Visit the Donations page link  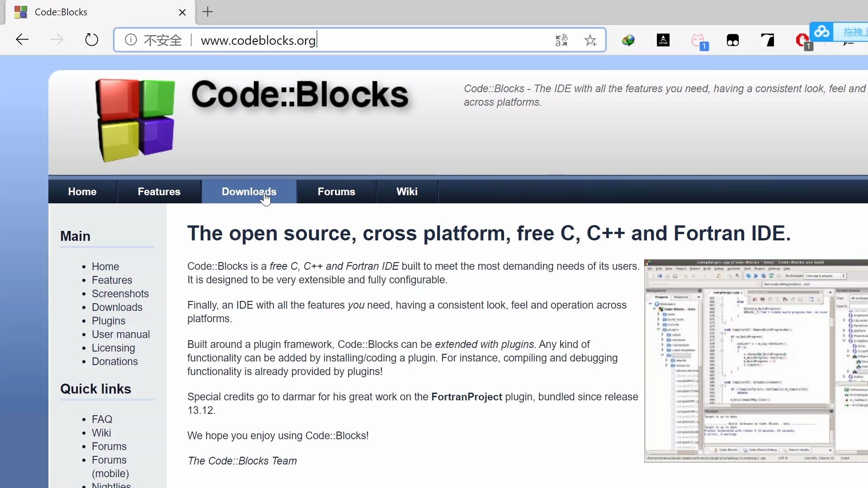click(x=114, y=361)
